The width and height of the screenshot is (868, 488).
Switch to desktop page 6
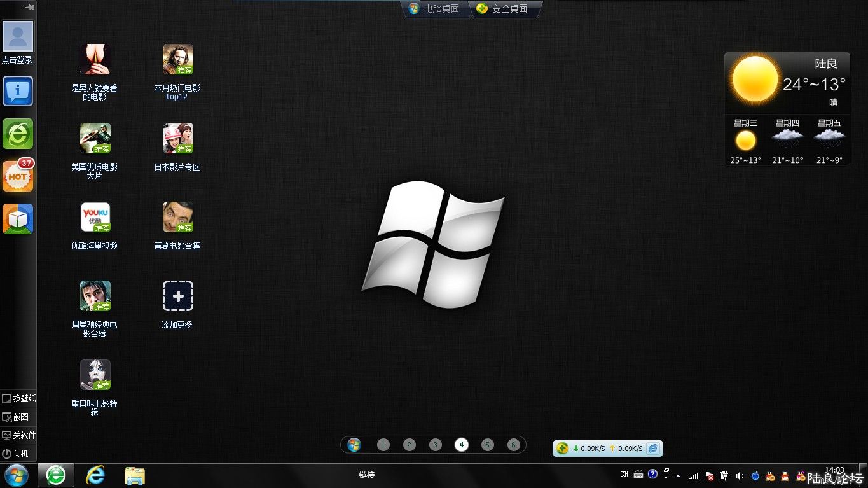(514, 445)
